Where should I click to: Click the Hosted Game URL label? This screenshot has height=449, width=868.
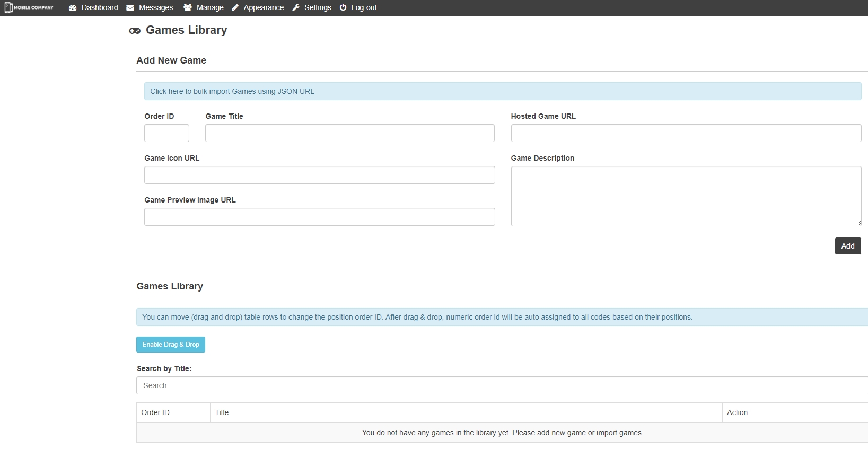[543, 116]
